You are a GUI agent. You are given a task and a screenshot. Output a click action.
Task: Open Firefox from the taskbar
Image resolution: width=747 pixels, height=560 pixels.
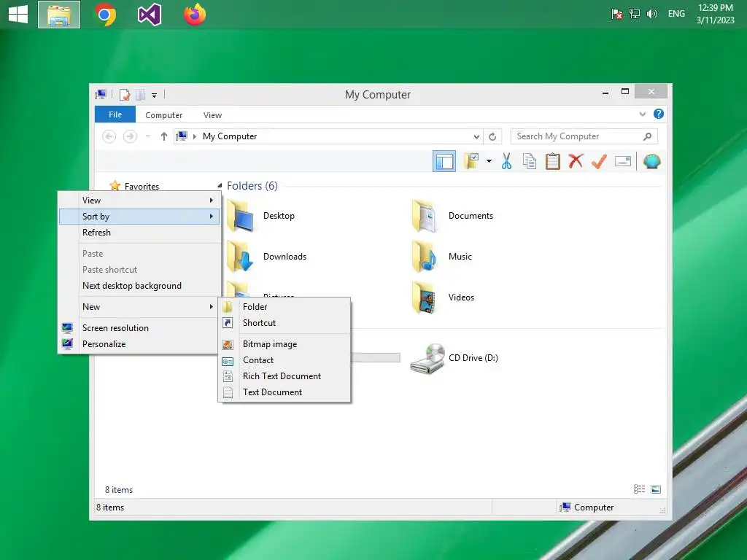click(x=195, y=15)
